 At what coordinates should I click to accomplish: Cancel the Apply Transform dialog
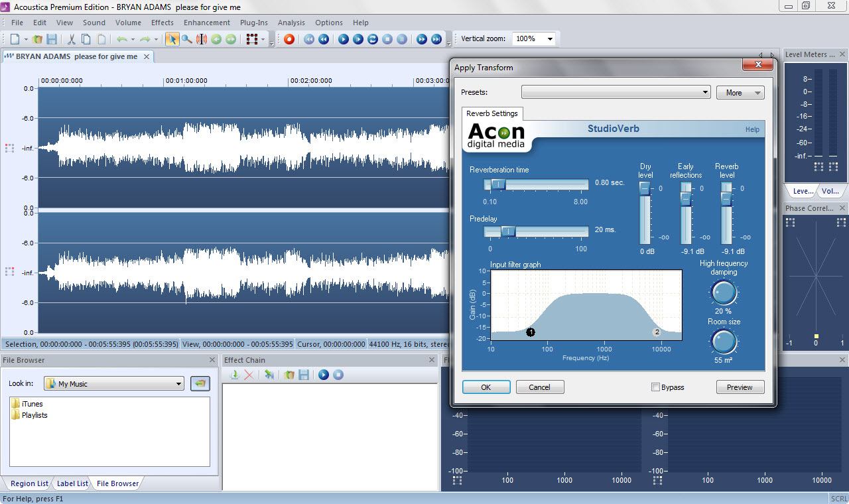tap(540, 387)
